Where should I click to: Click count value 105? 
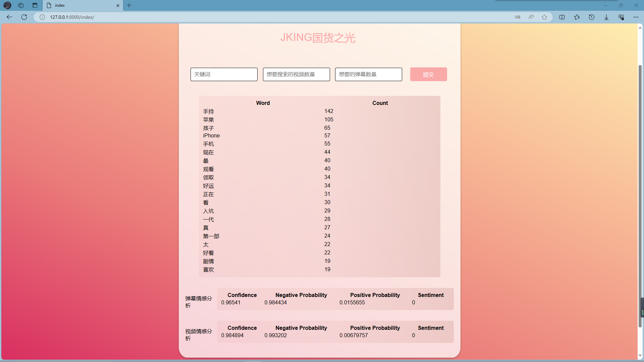[x=329, y=120]
